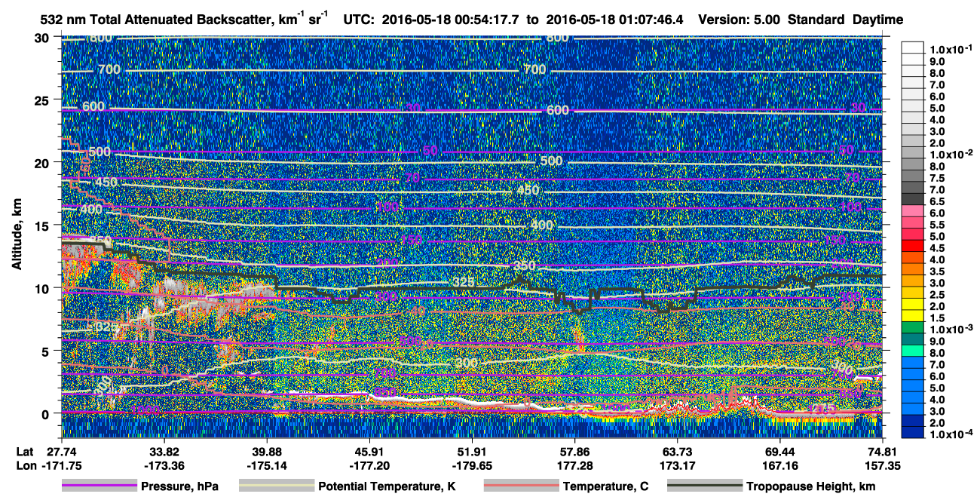Click longitude value -173.36

pos(163,466)
